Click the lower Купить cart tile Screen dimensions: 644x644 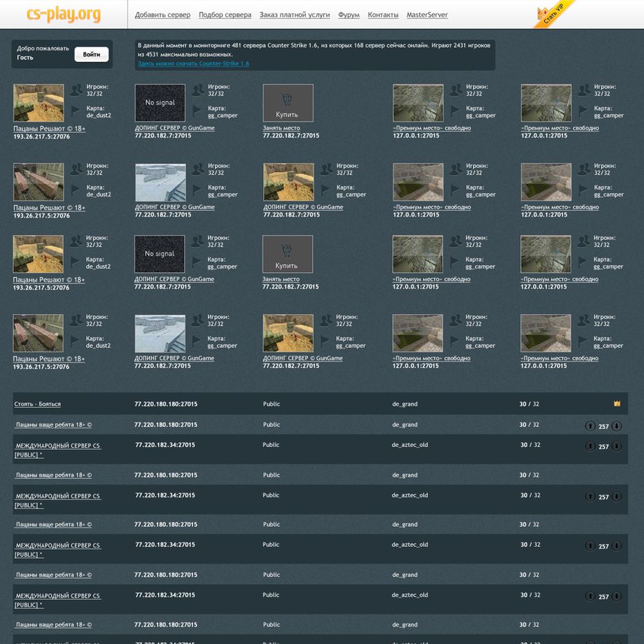(287, 254)
